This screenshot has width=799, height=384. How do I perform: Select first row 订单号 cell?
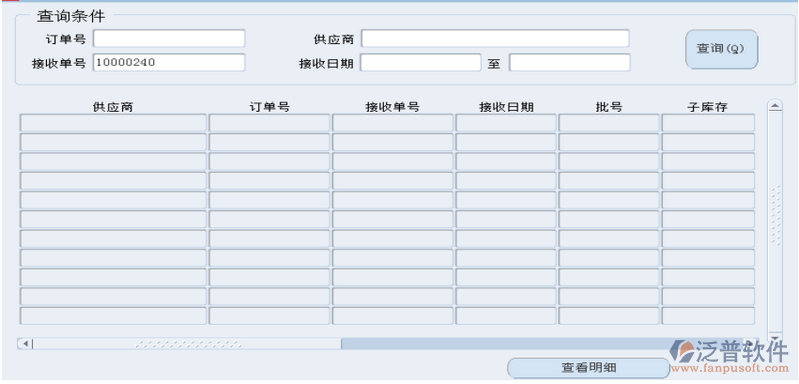coord(270,123)
